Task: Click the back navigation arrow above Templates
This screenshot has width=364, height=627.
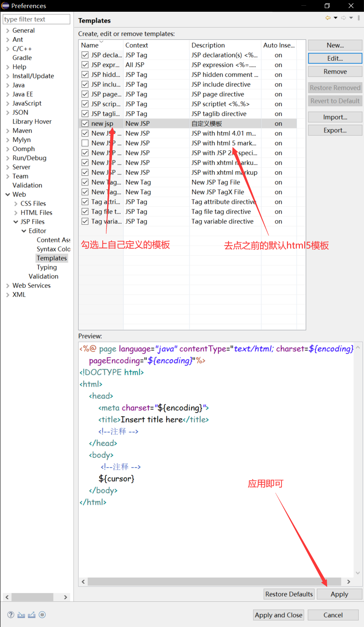Action: [328, 18]
